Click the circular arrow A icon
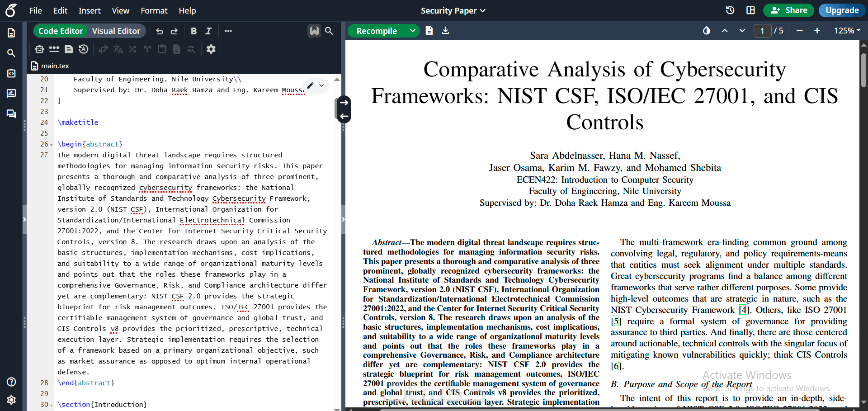 coord(84,49)
